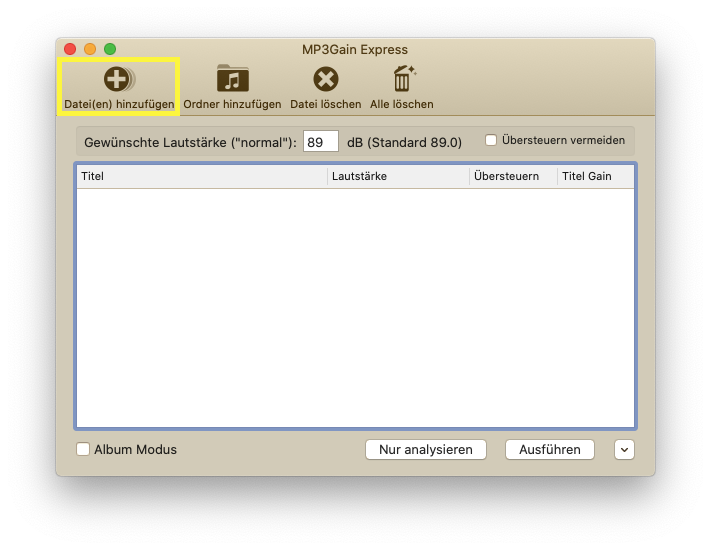Screen dimensions: 711x550
Task: Close the MP3Gain Express window
Action: pyautogui.click(x=70, y=49)
